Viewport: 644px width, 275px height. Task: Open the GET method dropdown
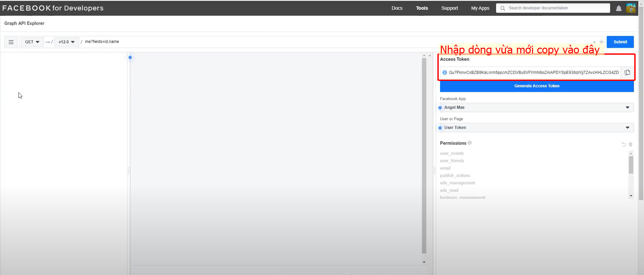click(x=32, y=42)
